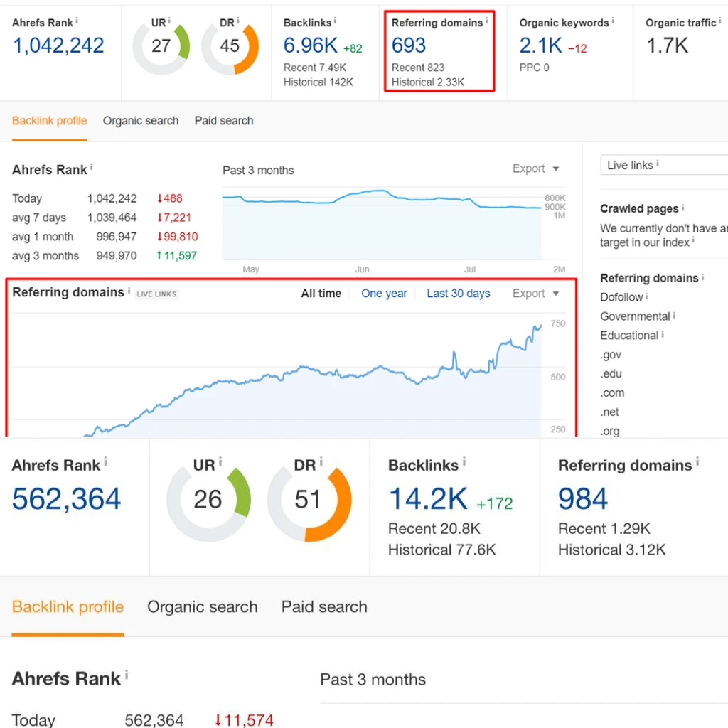The width and height of the screenshot is (728, 728).
Task: Click the .gov row in sidebar
Action: click(611, 355)
